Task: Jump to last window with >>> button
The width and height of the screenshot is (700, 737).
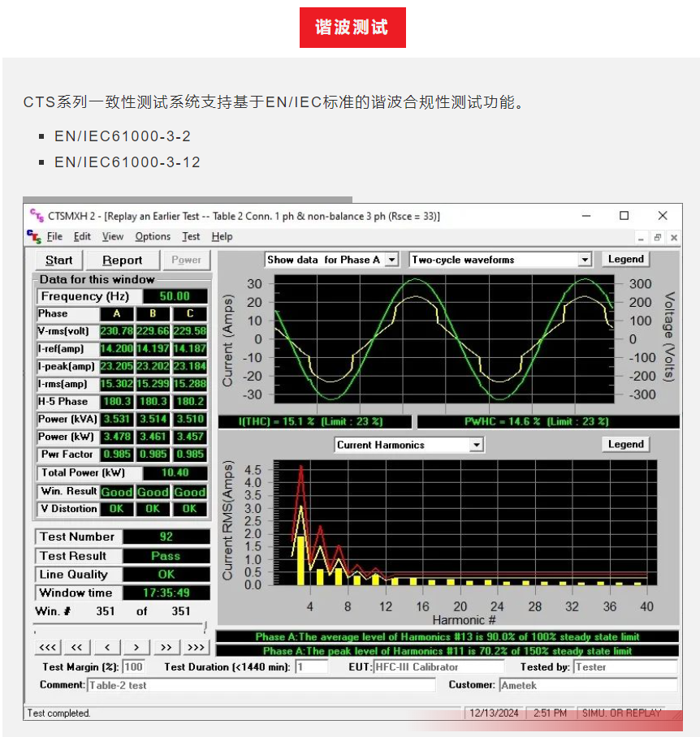Action: (196, 647)
